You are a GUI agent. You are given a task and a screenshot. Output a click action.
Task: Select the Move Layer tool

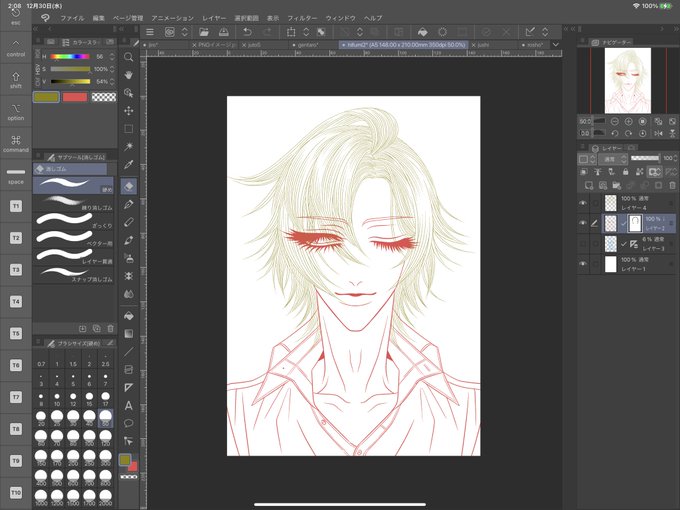coord(128,111)
